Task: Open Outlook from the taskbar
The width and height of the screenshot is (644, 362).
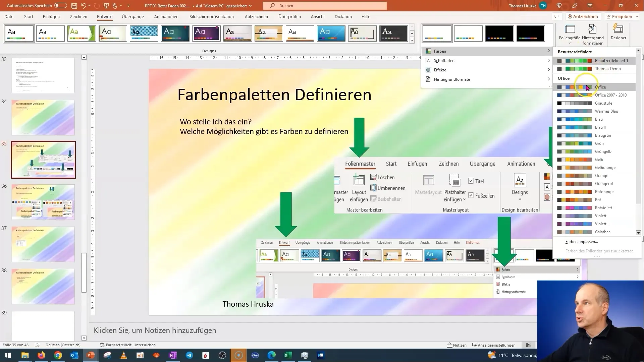Action: tap(74, 355)
